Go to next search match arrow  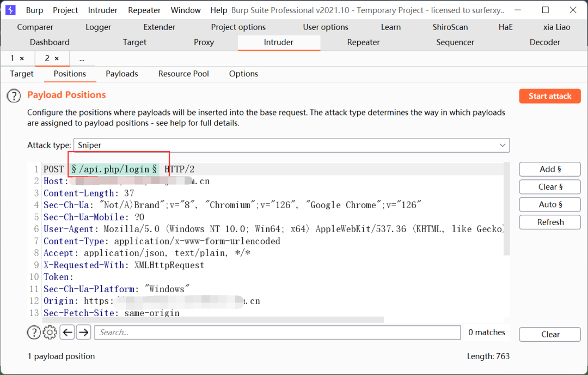(x=84, y=332)
